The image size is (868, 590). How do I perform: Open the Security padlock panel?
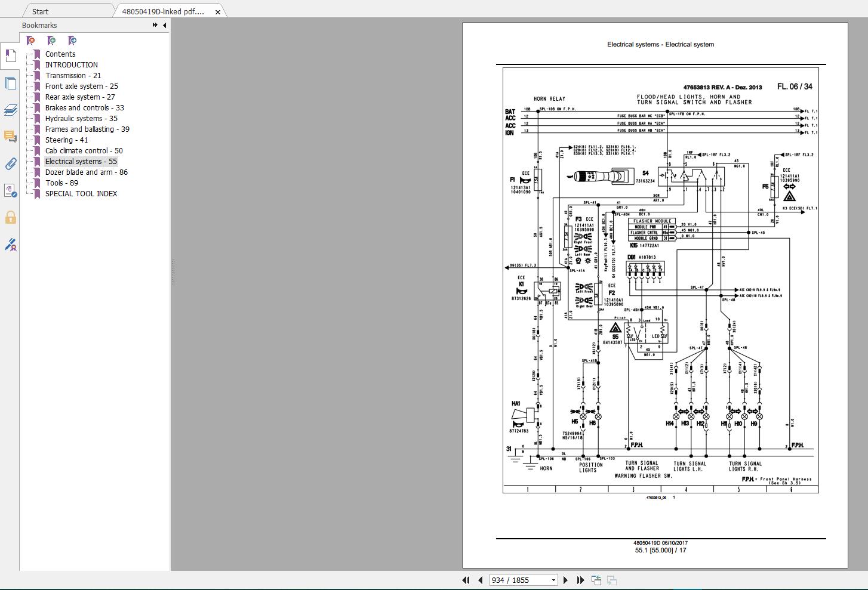coord(10,217)
